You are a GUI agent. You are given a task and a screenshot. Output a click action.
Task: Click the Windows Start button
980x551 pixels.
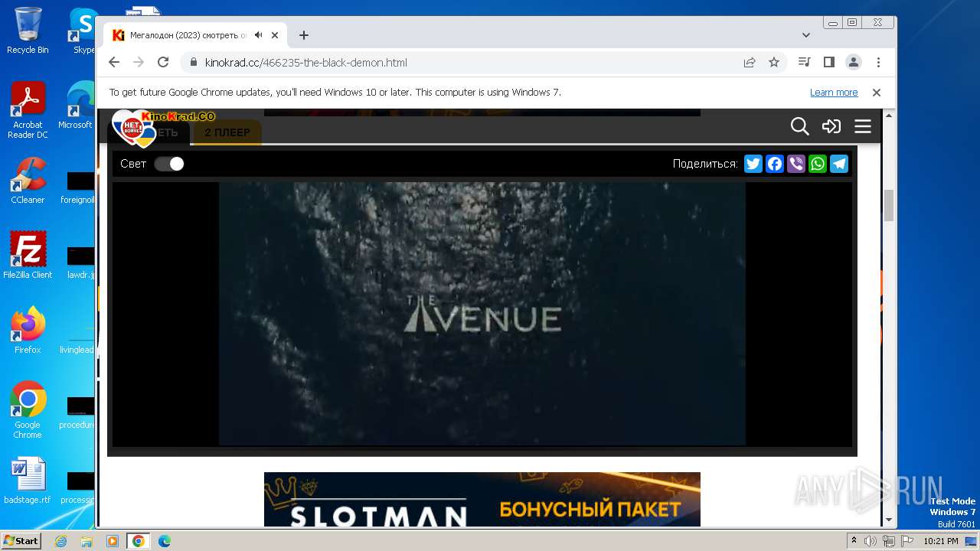(21, 540)
